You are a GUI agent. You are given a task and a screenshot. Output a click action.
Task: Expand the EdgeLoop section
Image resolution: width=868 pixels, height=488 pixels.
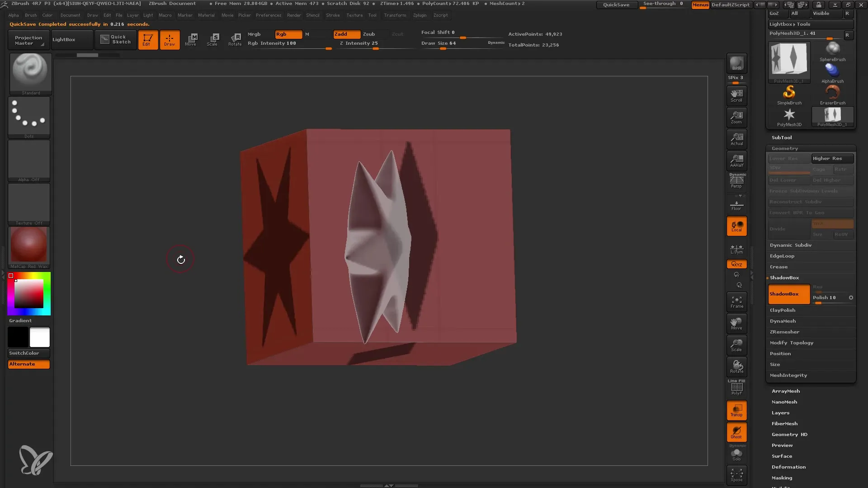click(x=782, y=256)
